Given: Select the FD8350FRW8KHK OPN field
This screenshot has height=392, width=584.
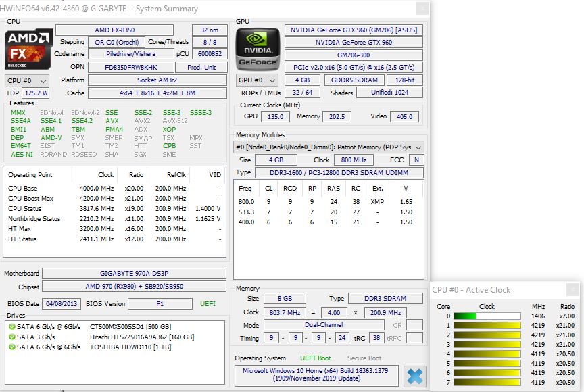Looking at the screenshot, I should coord(131,68).
